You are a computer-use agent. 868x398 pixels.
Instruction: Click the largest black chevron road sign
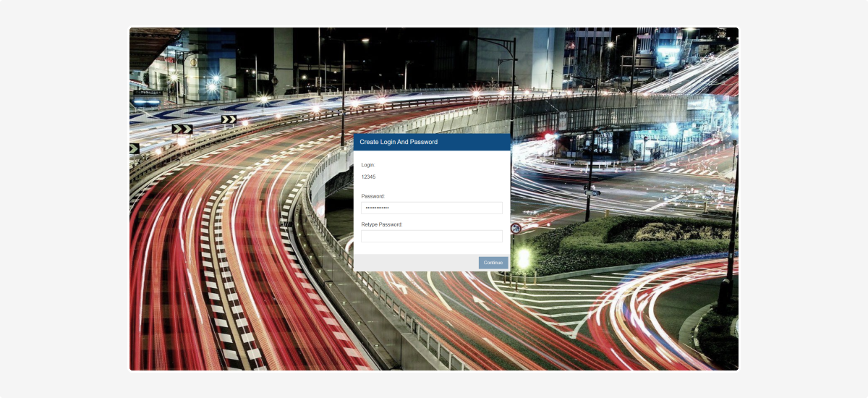coord(182,129)
